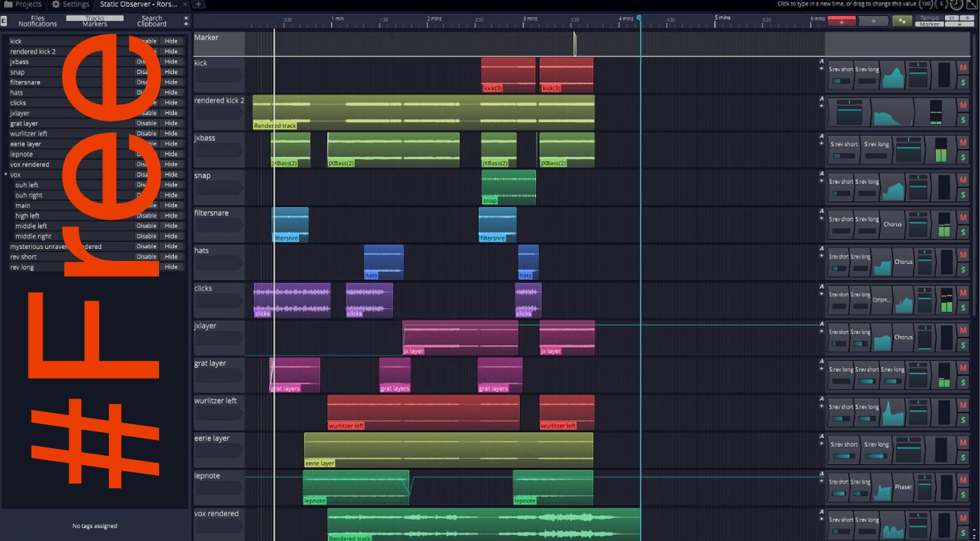Screen dimensions: 980x541
Task: Disable the rev short track
Action: point(146,257)
